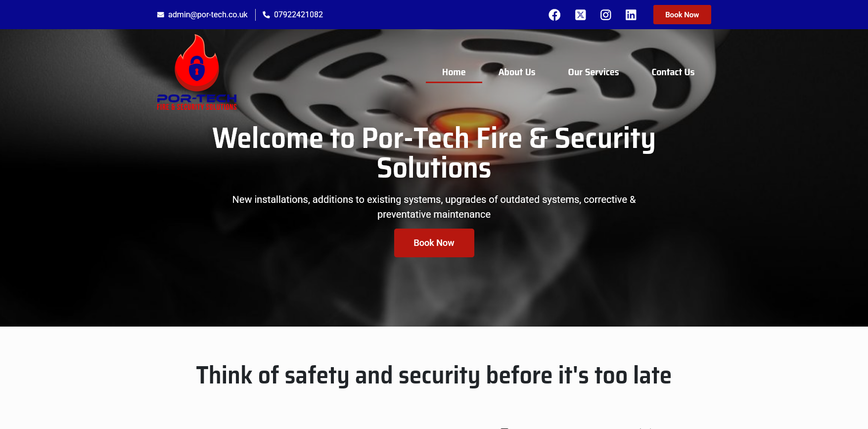Select the Home menu item

(x=454, y=72)
